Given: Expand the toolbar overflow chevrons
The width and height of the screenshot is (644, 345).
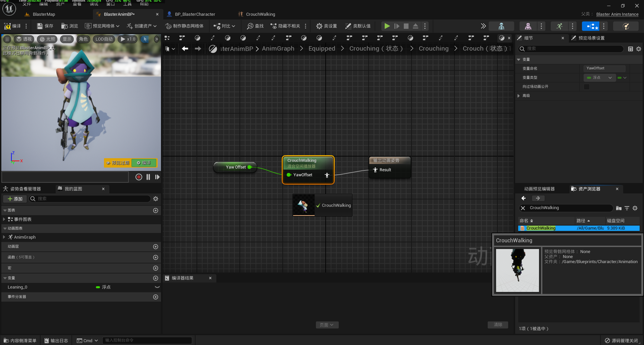Looking at the screenshot, I should coord(483,26).
